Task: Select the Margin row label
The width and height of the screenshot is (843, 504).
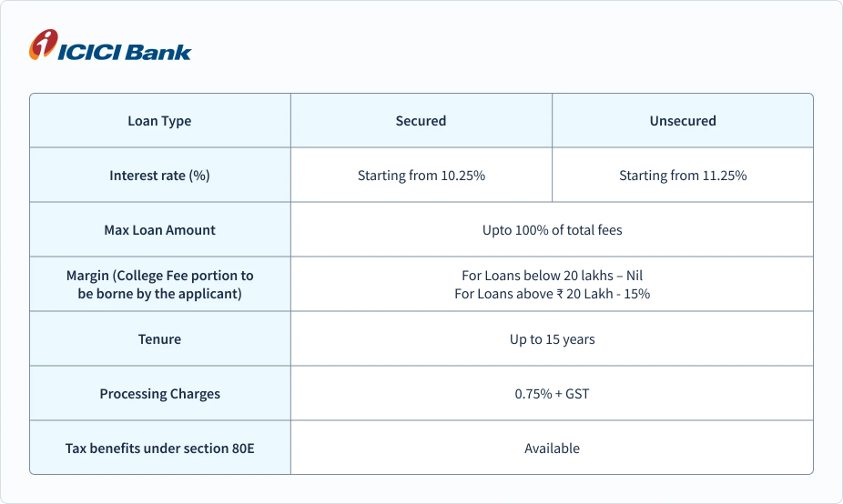Action: (x=159, y=285)
